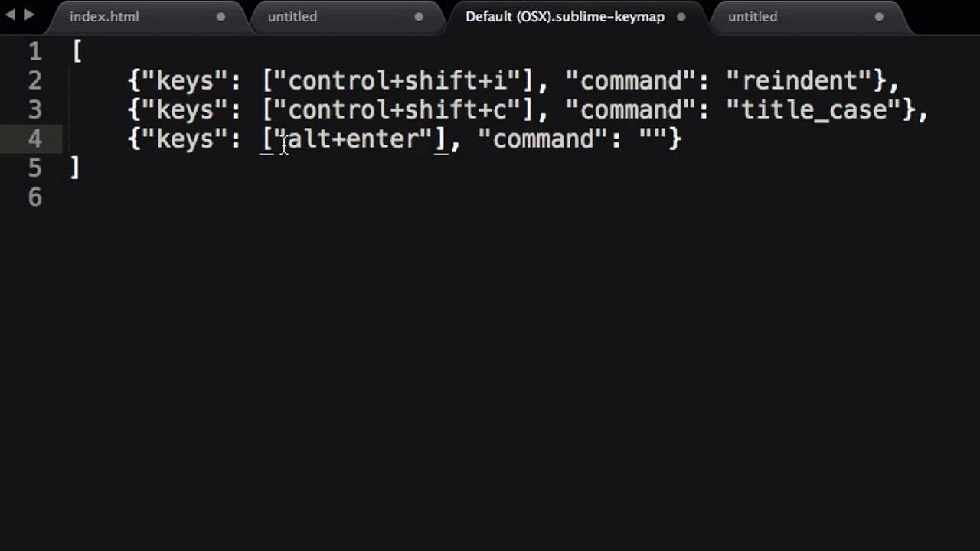
Task: Switch to the first untitled tab
Action: pyautogui.click(x=292, y=17)
